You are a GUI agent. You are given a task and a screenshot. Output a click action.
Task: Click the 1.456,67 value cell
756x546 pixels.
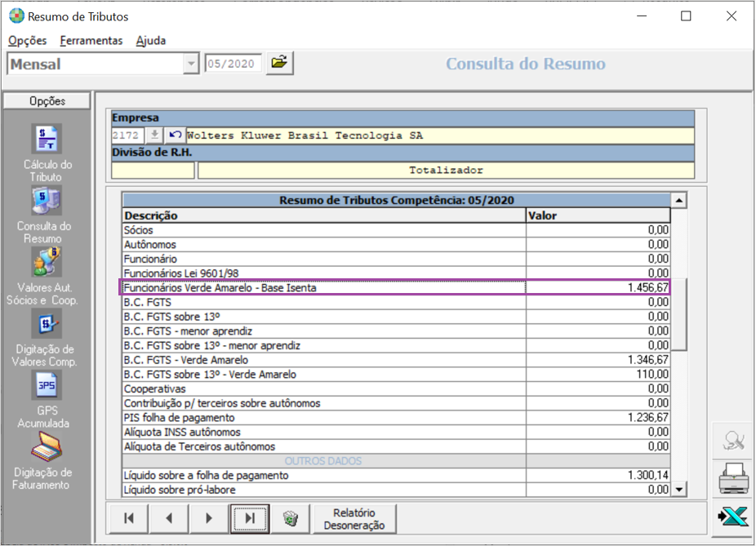tap(598, 288)
